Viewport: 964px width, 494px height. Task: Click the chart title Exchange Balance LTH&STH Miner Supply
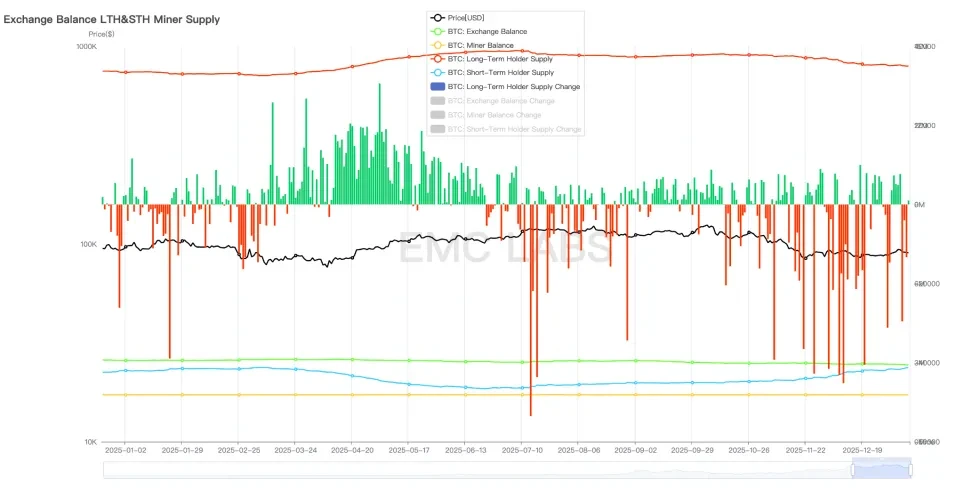click(x=112, y=19)
